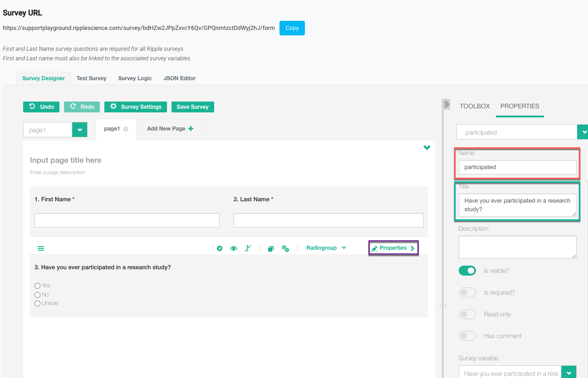Image resolution: width=588 pixels, height=378 pixels.
Task: Click the required-marker icon in the question toolbar
Action: [x=247, y=248]
